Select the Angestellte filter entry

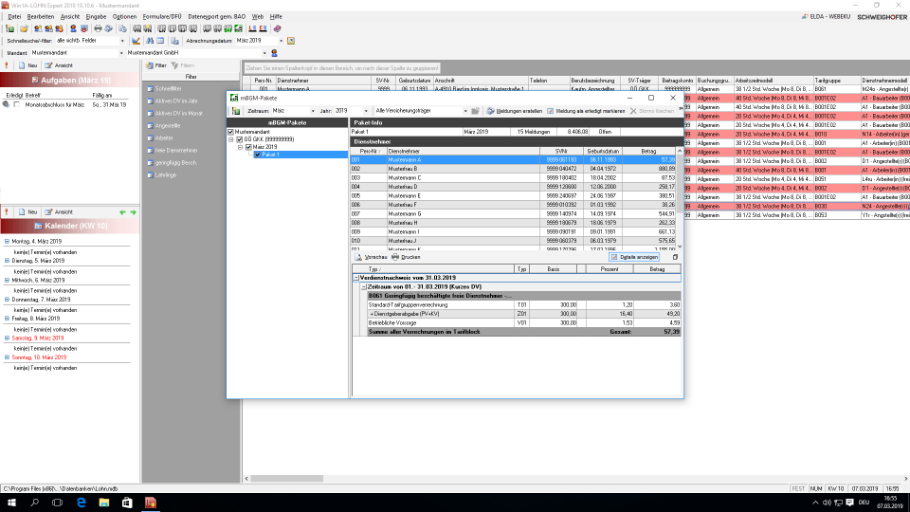coord(168,126)
